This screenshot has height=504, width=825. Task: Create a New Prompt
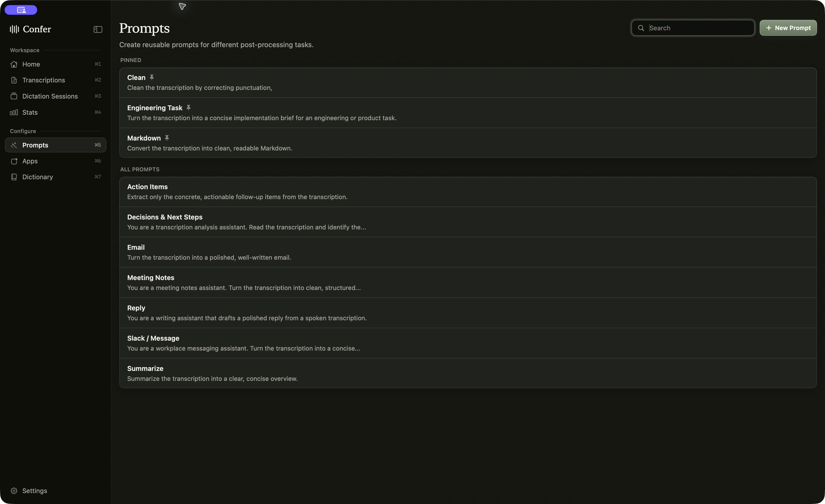[x=788, y=28]
